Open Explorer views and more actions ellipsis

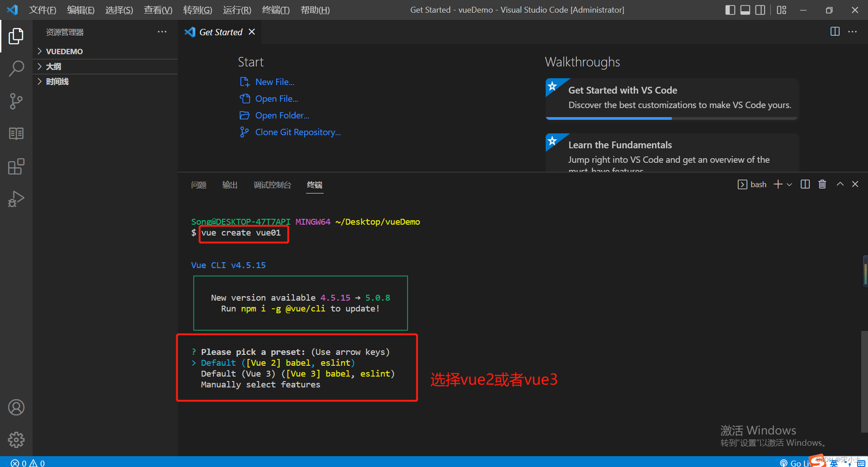pyautogui.click(x=162, y=32)
